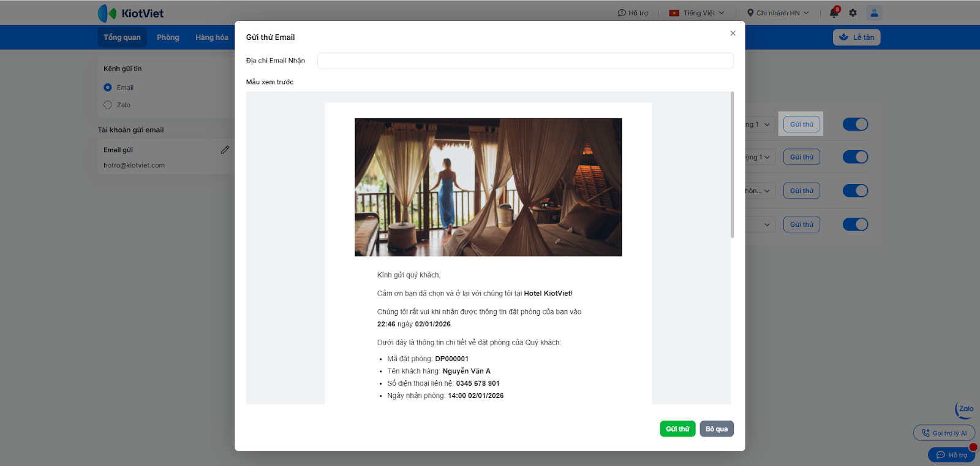Turn off the toggle in the first template row
This screenshot has width=980, height=466.
[x=855, y=124]
